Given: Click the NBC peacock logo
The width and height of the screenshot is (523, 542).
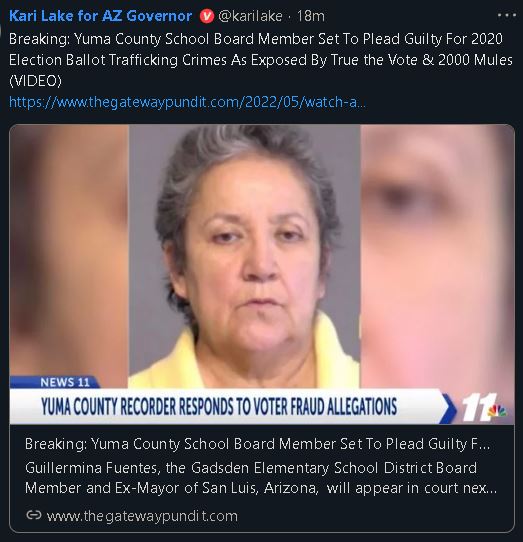Looking at the screenshot, I should pyautogui.click(x=497, y=410).
